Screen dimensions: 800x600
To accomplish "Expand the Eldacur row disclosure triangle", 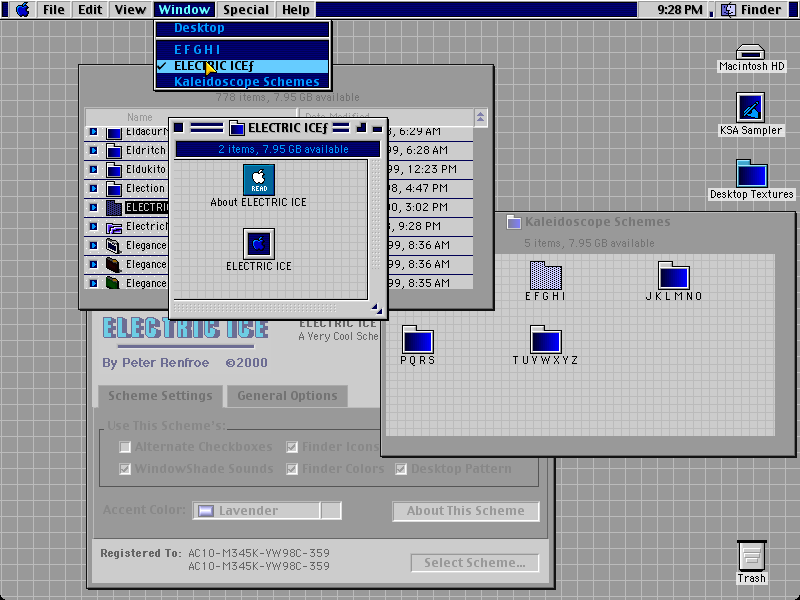I will (93, 132).
